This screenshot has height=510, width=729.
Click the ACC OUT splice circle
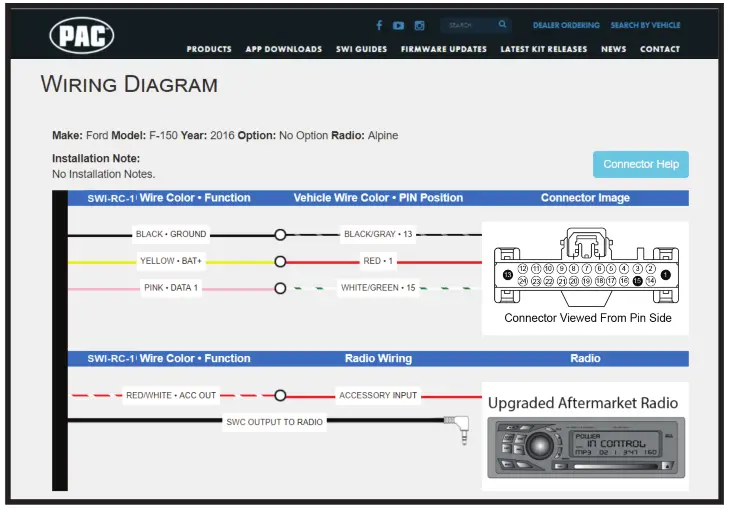(x=280, y=396)
